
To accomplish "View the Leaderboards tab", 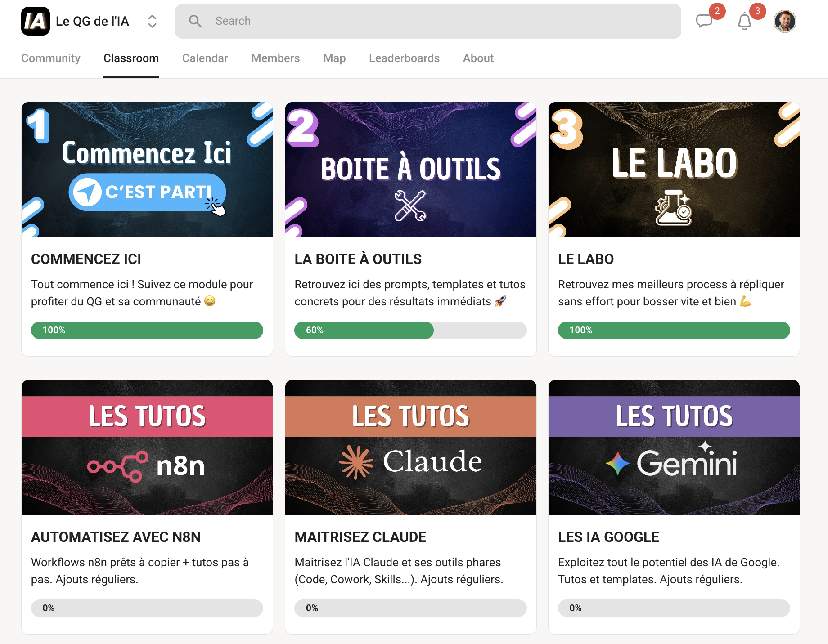I will point(404,58).
